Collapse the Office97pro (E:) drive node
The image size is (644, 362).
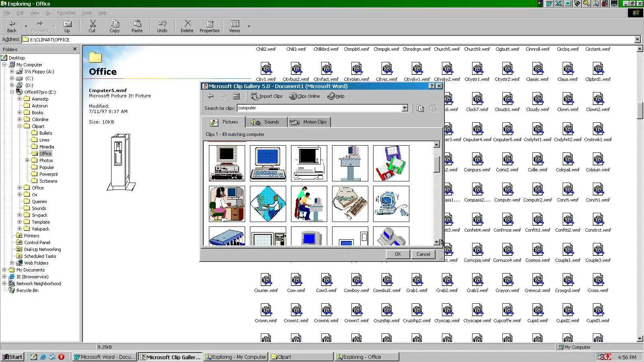[x=12, y=92]
